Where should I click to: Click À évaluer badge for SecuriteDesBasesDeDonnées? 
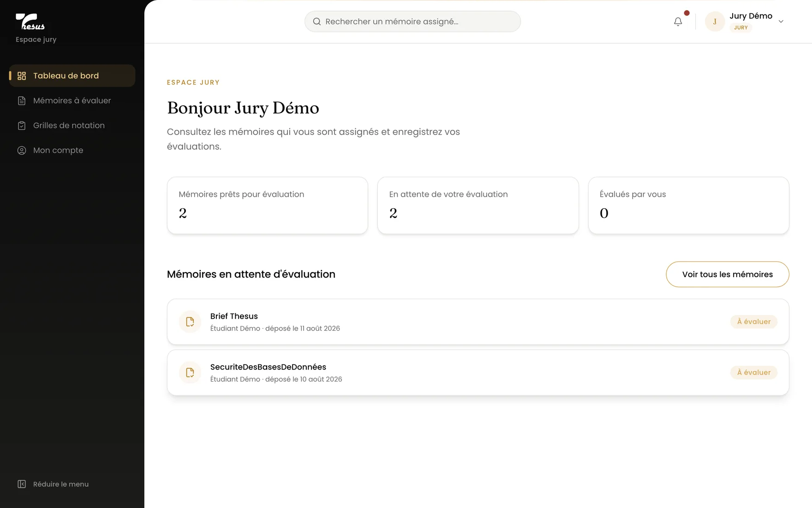(x=754, y=372)
